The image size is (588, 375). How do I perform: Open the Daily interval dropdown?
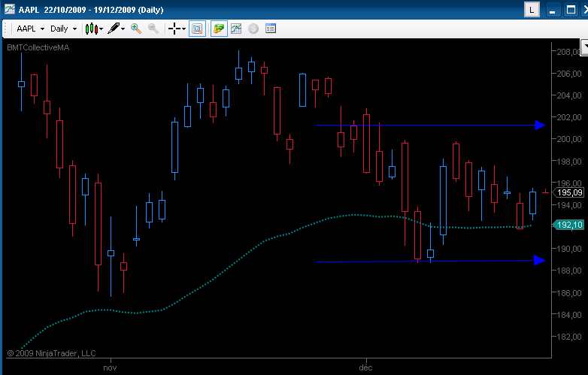coord(63,29)
